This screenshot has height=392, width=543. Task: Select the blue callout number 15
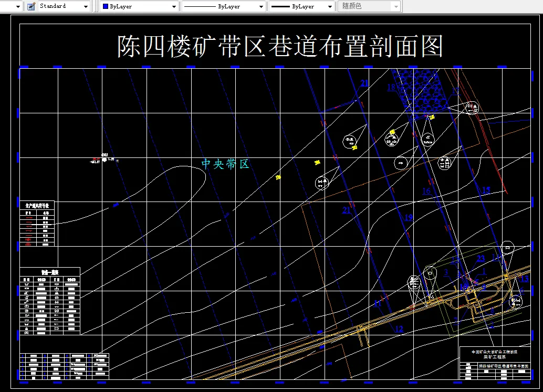(x=486, y=189)
